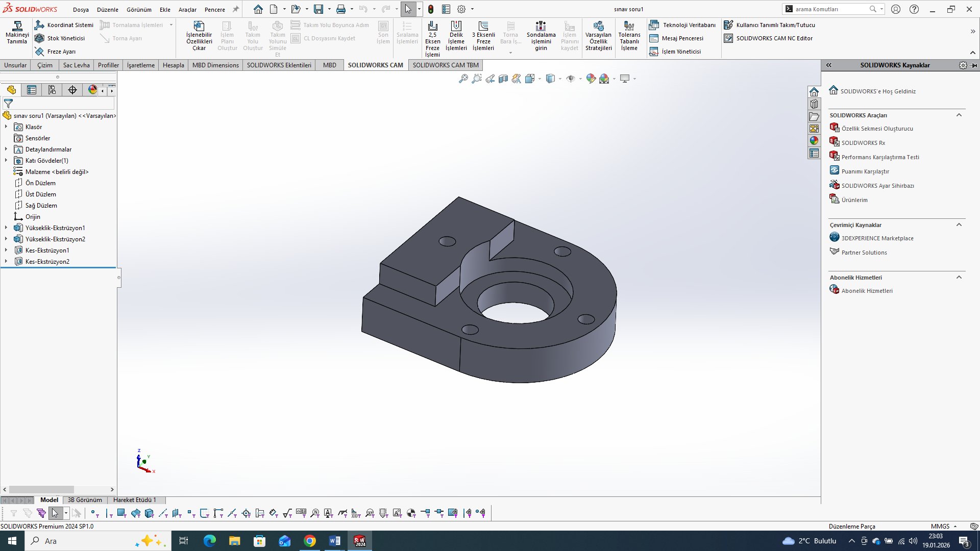
Task: Click Delik İşleme İşlemleri icon
Action: pos(456,27)
